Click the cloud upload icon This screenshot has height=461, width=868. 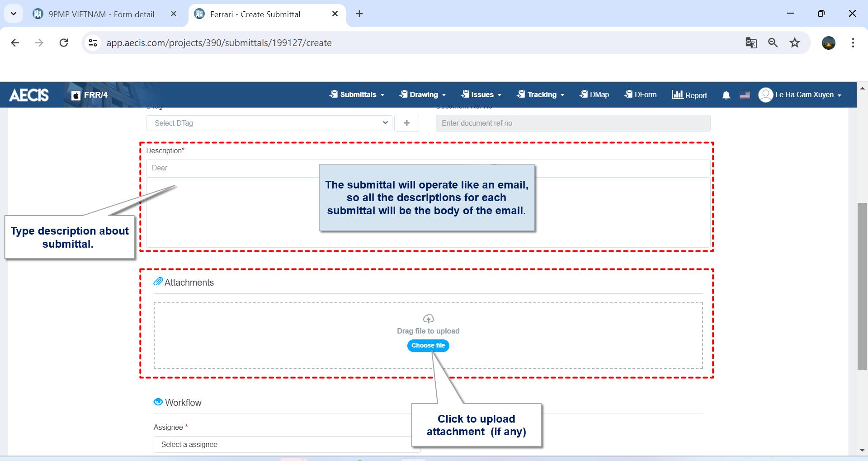coord(428,319)
